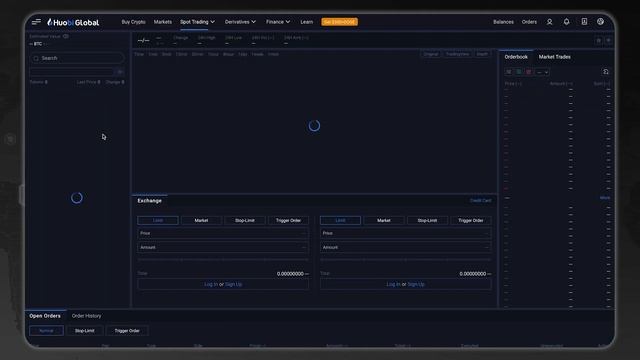
Task: Click the app download icon in header
Action: tap(584, 22)
